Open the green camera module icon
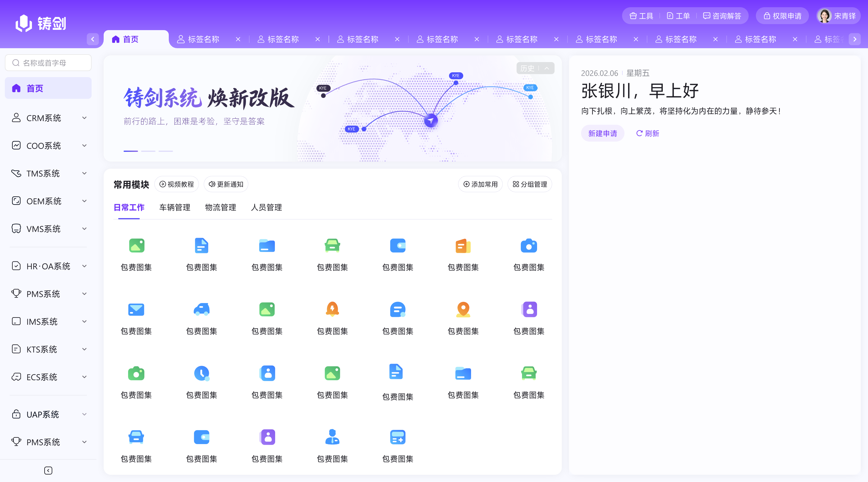 coord(137,373)
